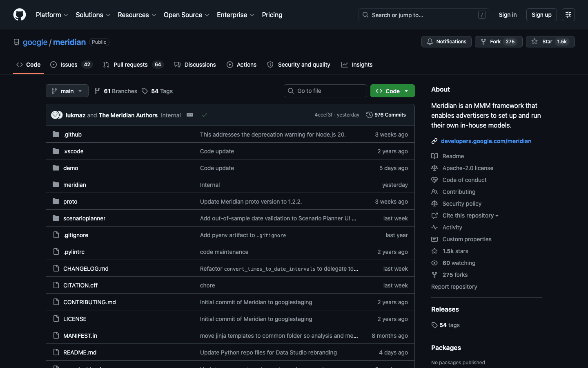Open the global navigation settings icon
588x368 pixels.
click(x=568, y=15)
